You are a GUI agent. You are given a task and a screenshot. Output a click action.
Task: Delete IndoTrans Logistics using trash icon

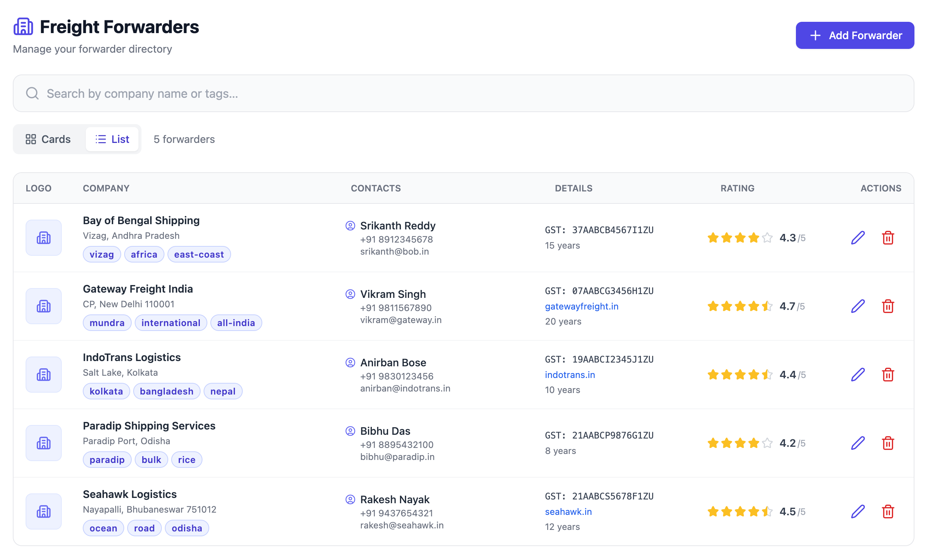tap(889, 375)
